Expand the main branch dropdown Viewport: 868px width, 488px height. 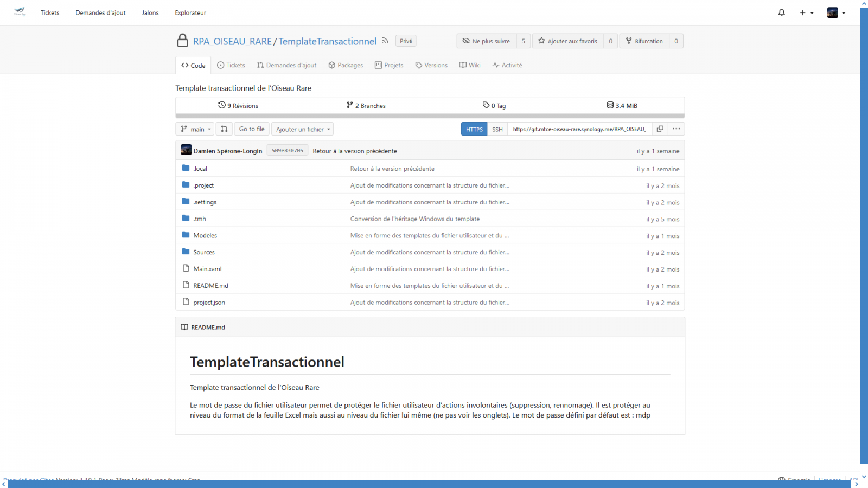click(x=195, y=129)
